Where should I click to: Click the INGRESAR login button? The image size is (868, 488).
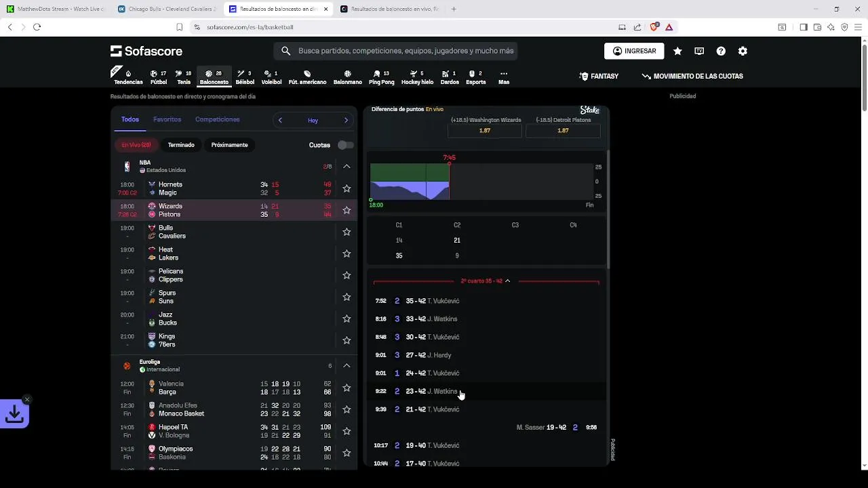tap(634, 51)
